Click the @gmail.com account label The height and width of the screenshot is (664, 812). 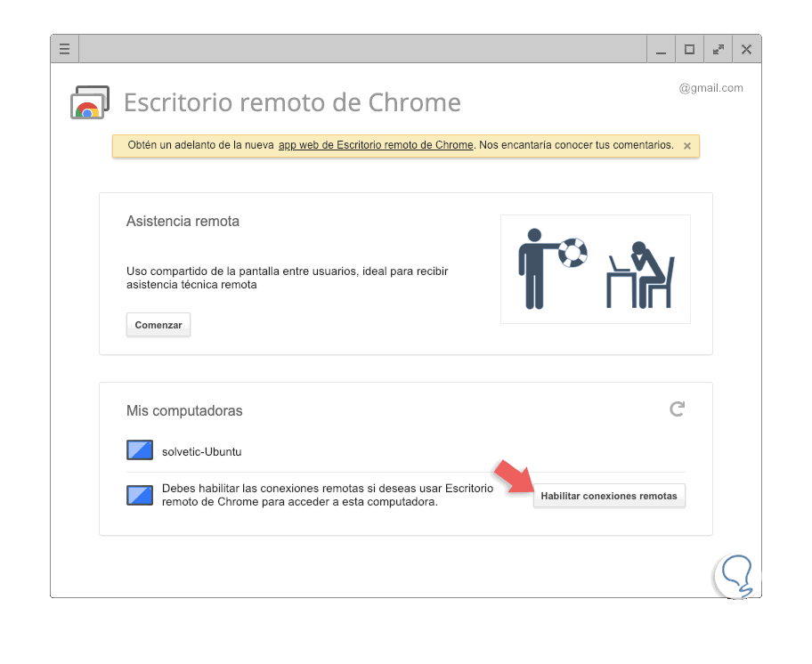[711, 88]
